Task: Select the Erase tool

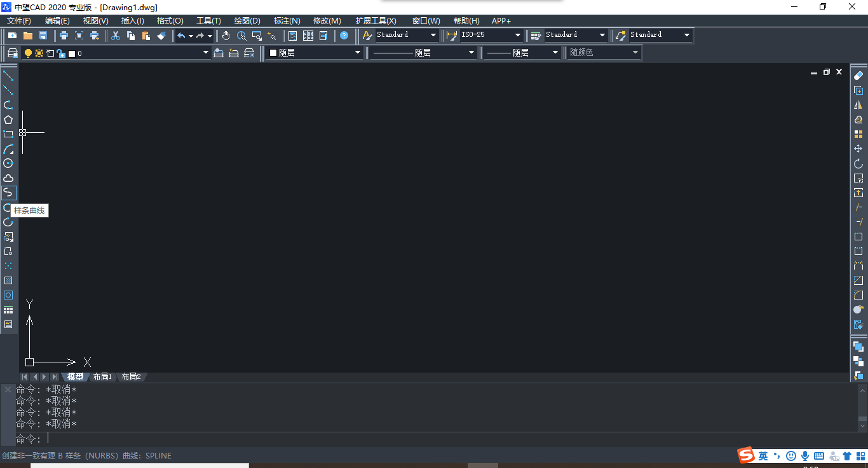Action: (x=858, y=76)
